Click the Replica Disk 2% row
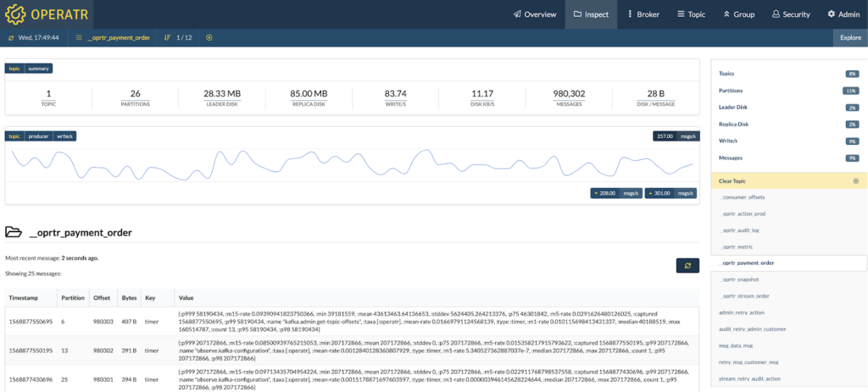 click(x=788, y=124)
